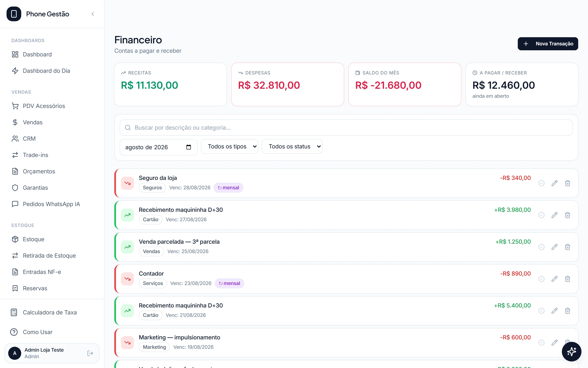Open the AI assistant sparkle button
588x368 pixels.
[x=571, y=351]
